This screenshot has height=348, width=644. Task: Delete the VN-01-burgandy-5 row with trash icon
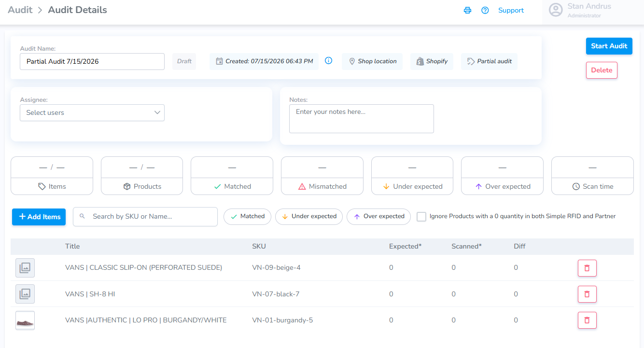[x=587, y=320]
